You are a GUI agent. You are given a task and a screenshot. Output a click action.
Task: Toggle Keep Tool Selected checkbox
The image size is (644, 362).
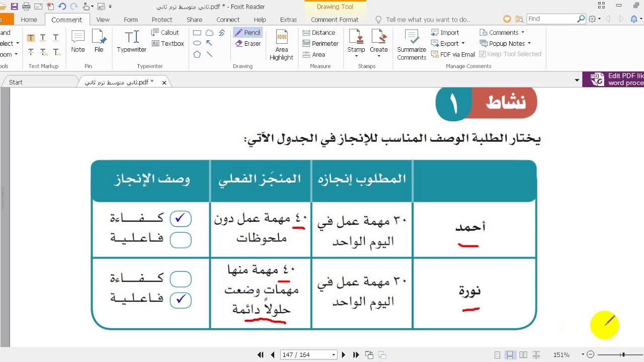click(510, 54)
